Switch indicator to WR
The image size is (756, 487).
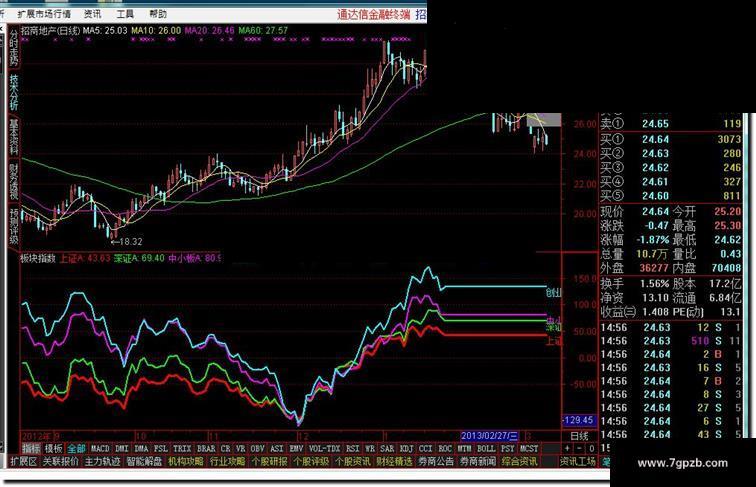[370, 448]
